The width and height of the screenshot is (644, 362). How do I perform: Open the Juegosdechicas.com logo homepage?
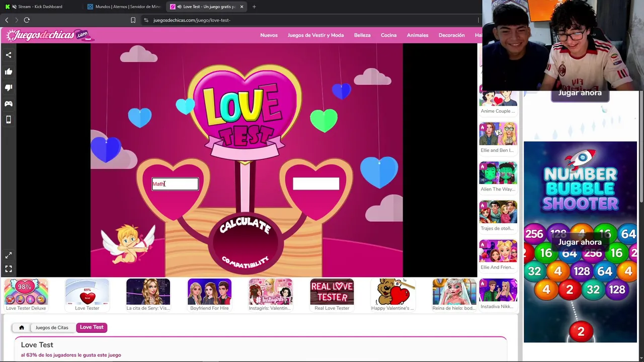[49, 35]
